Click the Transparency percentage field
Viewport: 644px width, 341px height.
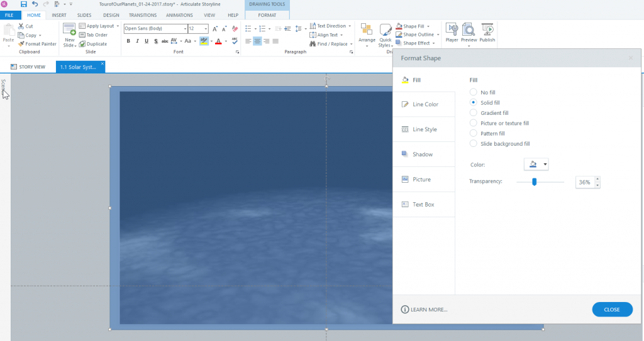tap(585, 182)
